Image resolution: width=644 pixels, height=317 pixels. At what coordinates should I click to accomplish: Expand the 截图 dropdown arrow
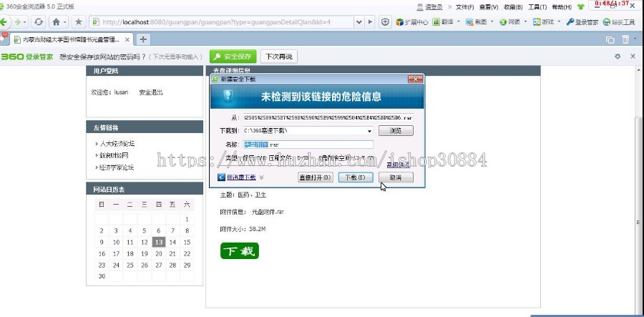[x=492, y=21]
